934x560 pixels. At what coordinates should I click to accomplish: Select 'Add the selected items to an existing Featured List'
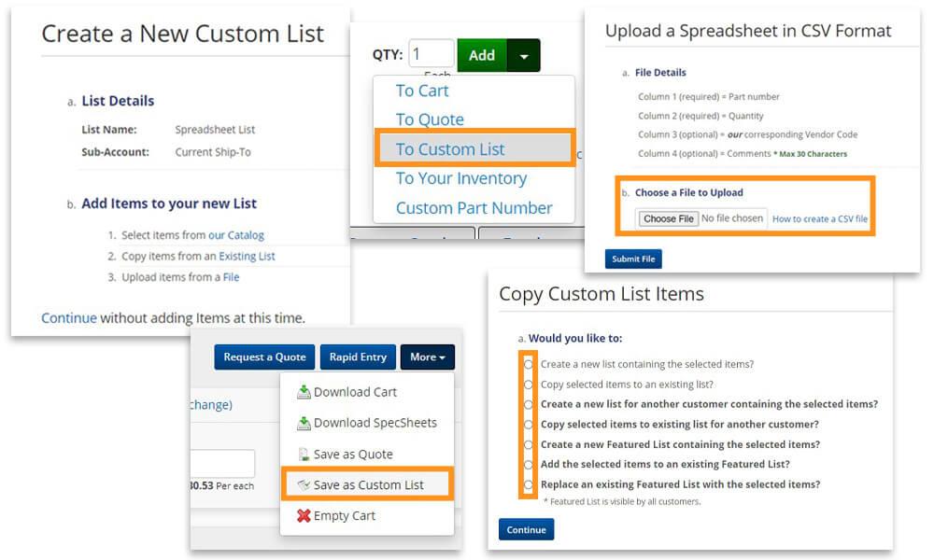(x=528, y=464)
